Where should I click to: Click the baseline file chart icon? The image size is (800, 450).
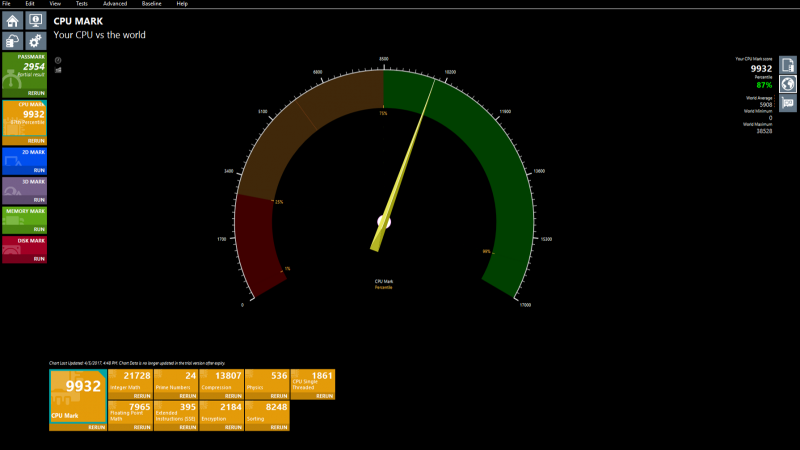pos(788,65)
